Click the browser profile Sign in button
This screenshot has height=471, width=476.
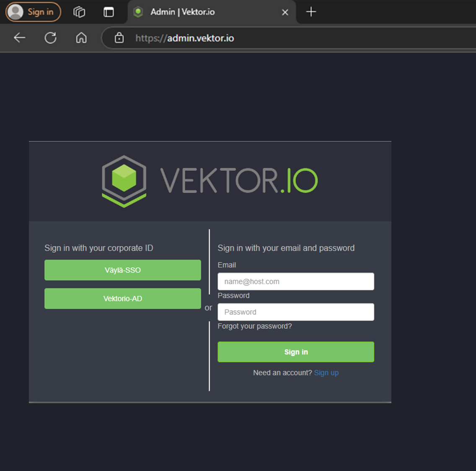(x=34, y=12)
